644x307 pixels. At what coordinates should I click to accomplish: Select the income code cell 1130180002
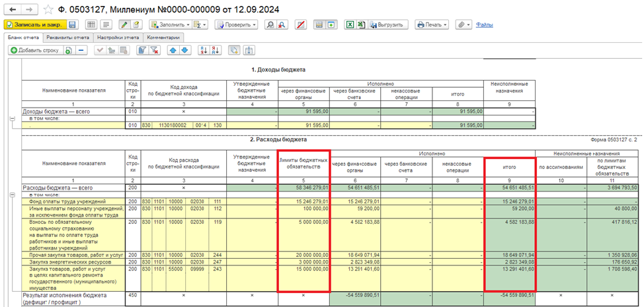pos(172,125)
